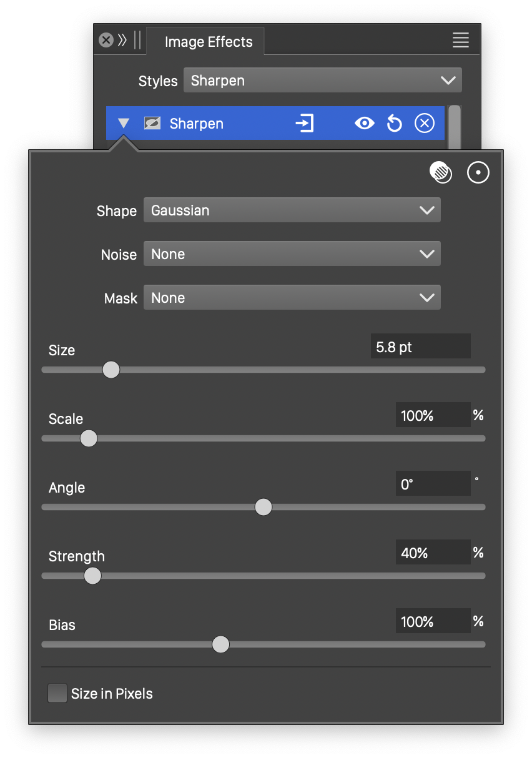Click the Size value field showing 5.8 pt
Image resolution: width=532 pixels, height=758 pixels.
tap(420, 347)
